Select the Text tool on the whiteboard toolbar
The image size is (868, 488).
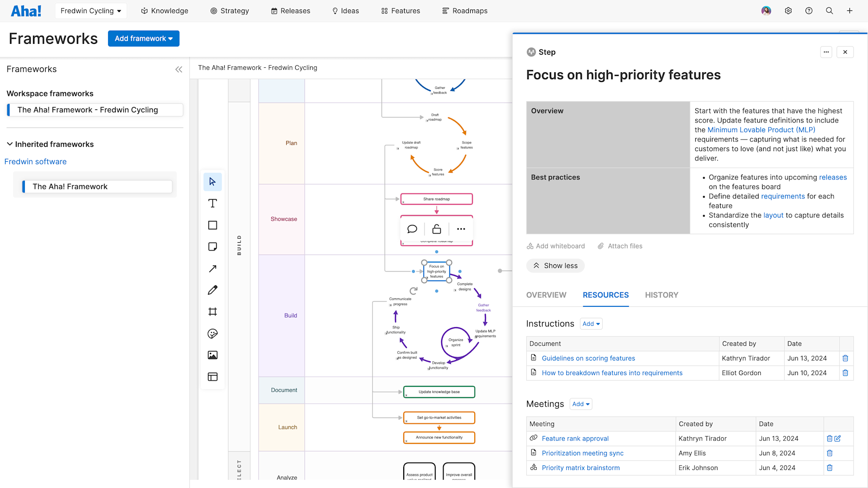pyautogui.click(x=212, y=203)
